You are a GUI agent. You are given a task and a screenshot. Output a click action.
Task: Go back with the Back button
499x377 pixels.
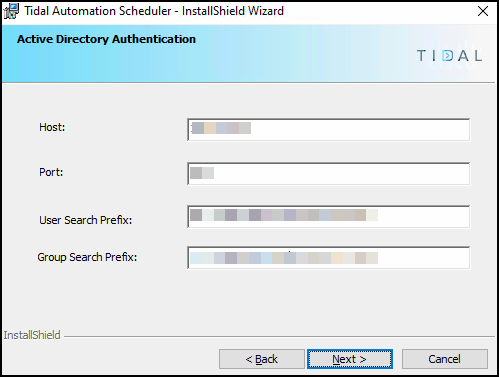click(x=262, y=359)
